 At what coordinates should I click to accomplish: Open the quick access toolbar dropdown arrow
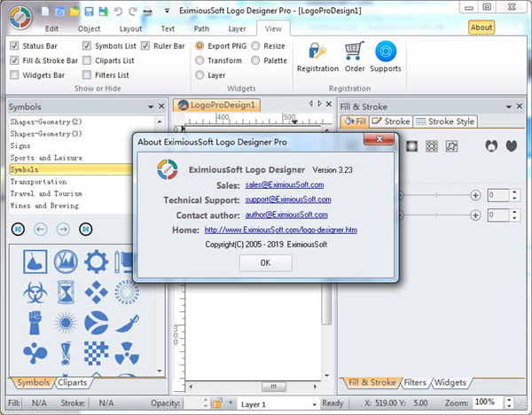tap(167, 12)
